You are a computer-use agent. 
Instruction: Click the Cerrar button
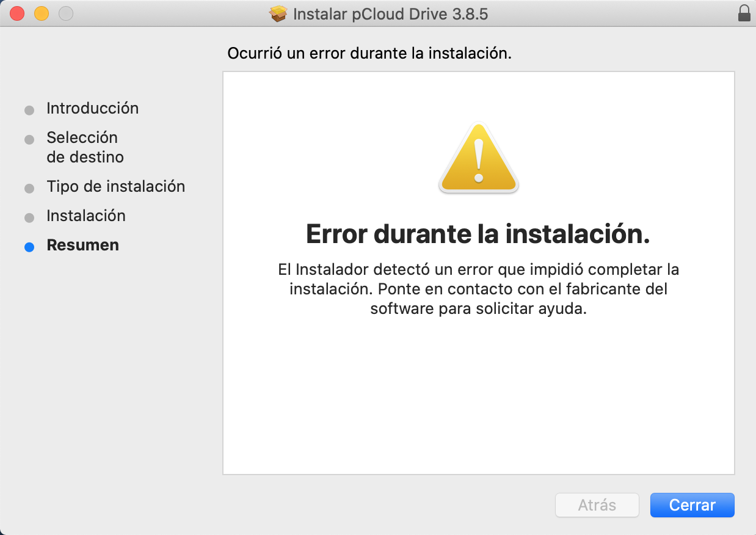click(x=692, y=505)
